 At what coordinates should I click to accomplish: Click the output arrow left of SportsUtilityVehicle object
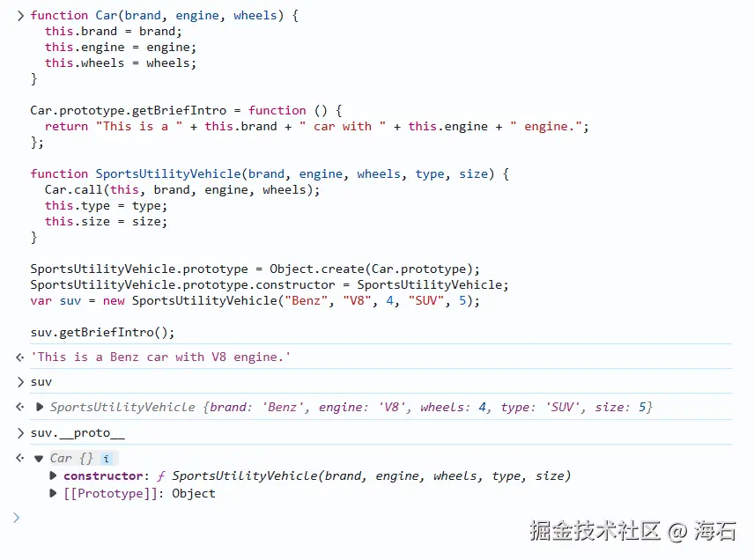point(19,407)
